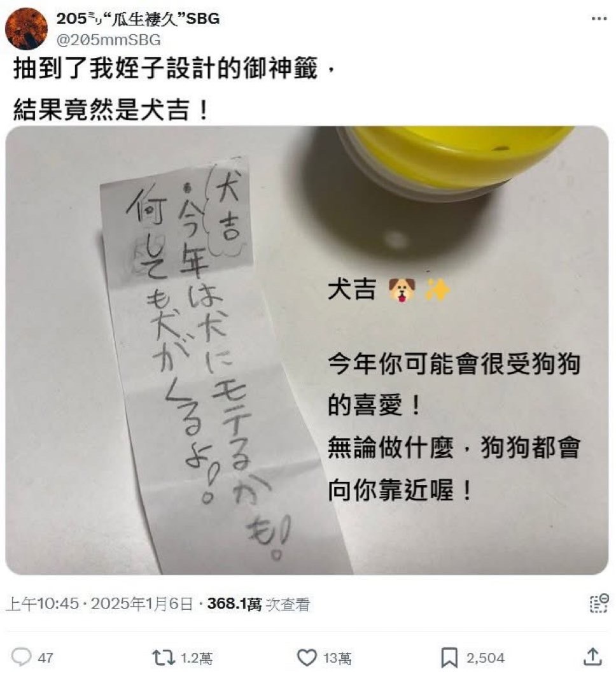Open the author's profile avatar
616x683 pixels.
[x=26, y=29]
